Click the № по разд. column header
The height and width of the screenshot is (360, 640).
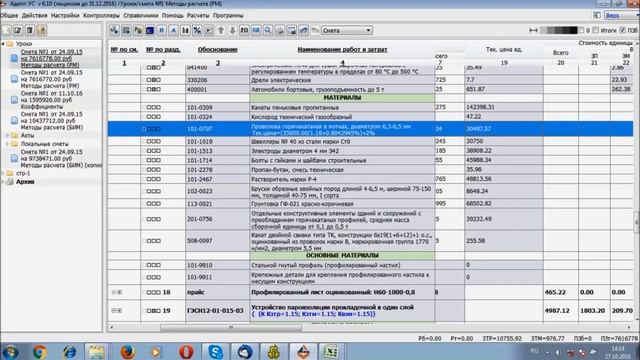click(163, 49)
